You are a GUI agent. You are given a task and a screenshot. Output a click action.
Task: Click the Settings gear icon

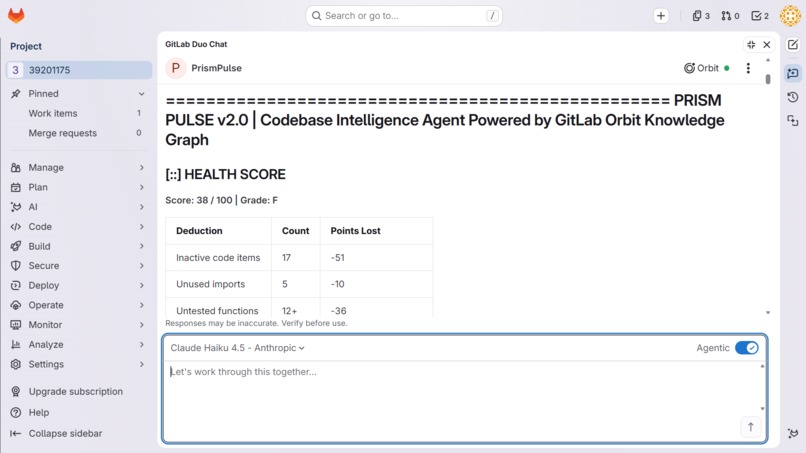(16, 364)
